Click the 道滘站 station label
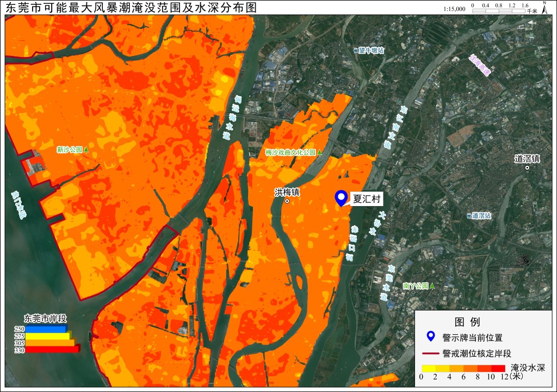This screenshot has width=557, height=392. point(482,216)
